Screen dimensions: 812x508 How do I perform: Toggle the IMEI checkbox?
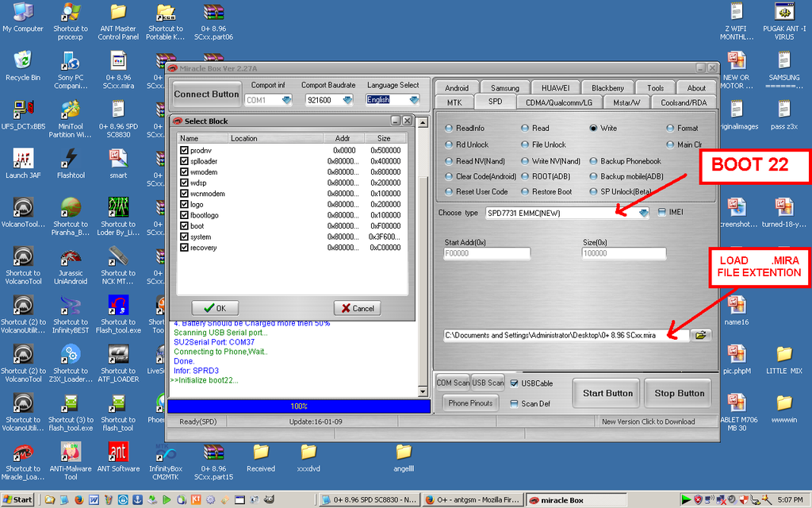662,212
